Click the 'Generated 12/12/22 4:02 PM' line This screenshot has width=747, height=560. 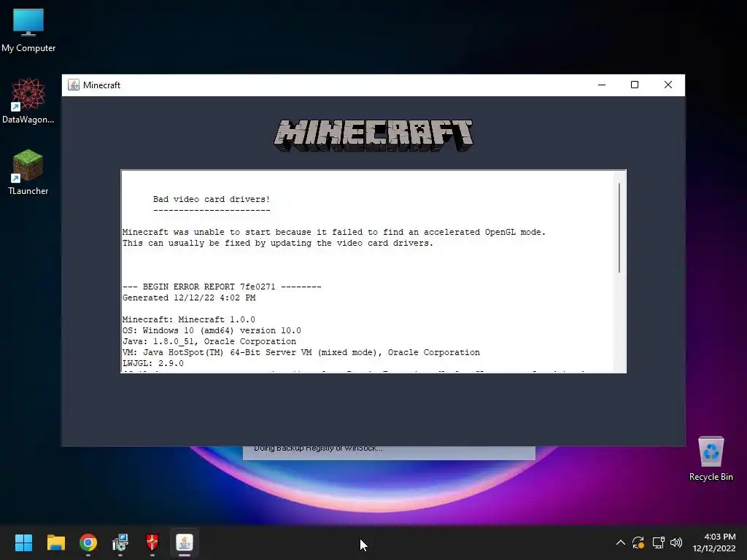pyautogui.click(x=189, y=297)
